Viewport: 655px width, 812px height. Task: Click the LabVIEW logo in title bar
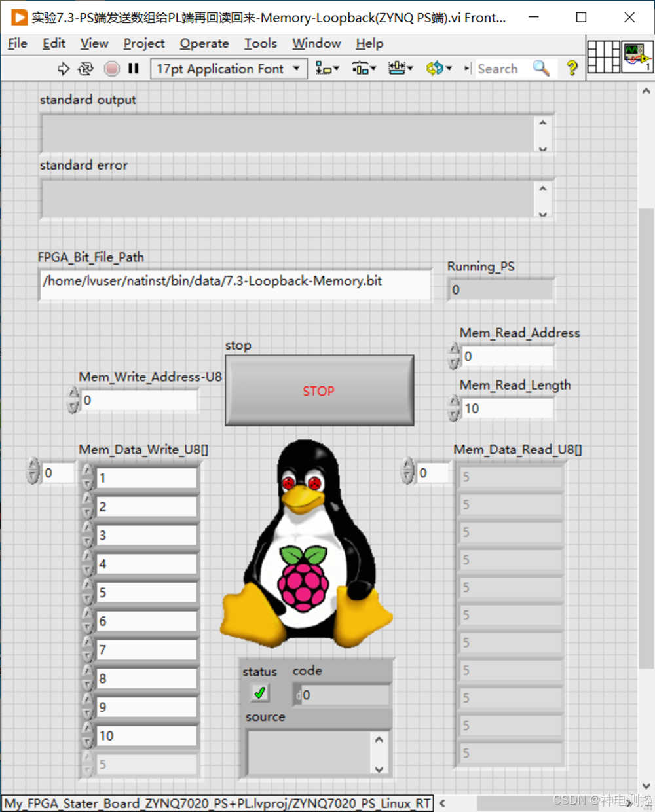click(x=19, y=18)
